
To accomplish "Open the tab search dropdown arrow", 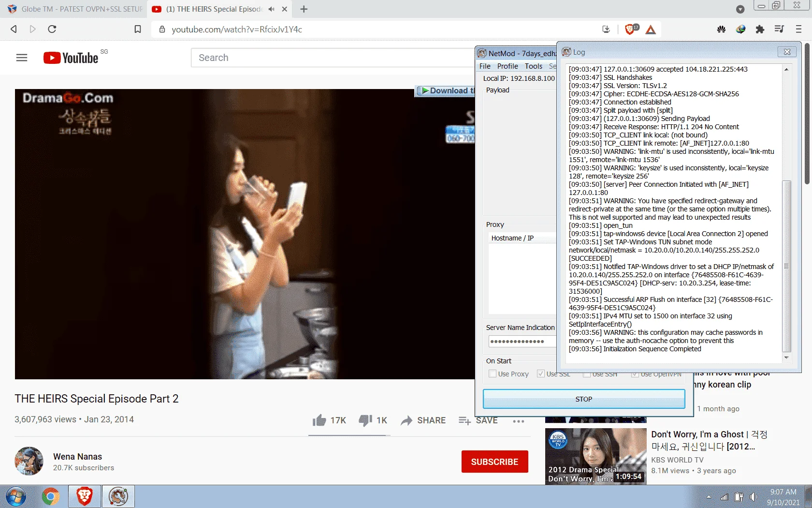I will (x=740, y=9).
